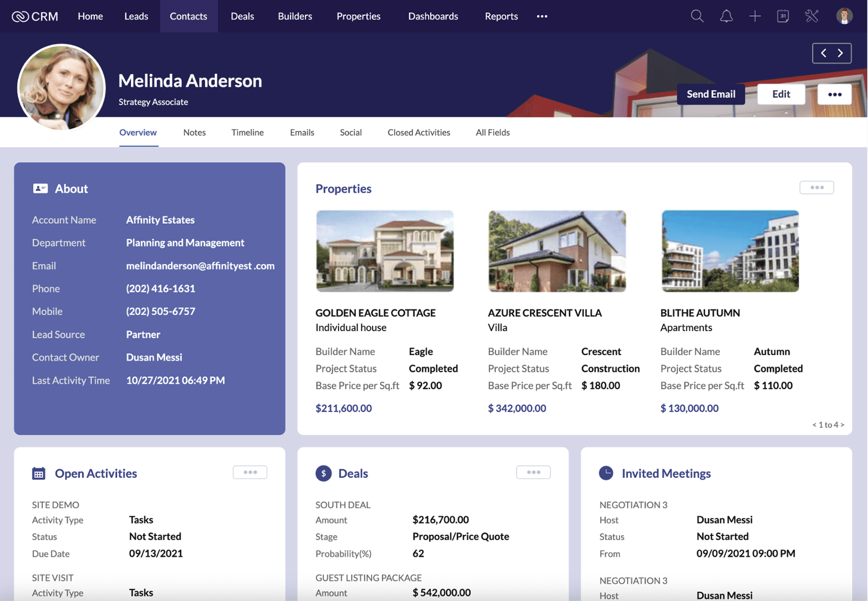Screen dimensions: 868x601
Task: Open GOLDEN EAGLE COTTAGE title
Action: pos(375,313)
